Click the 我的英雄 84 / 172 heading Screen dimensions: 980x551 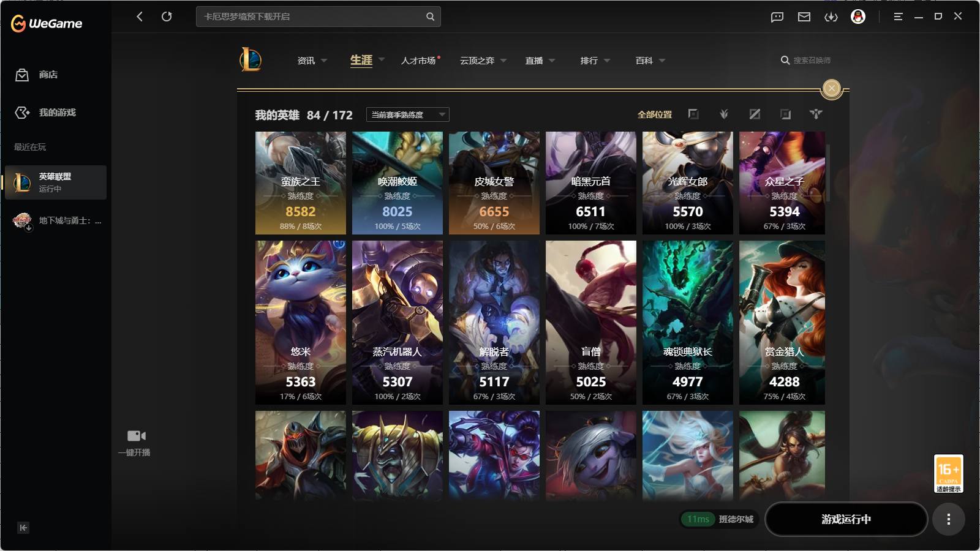pos(304,115)
